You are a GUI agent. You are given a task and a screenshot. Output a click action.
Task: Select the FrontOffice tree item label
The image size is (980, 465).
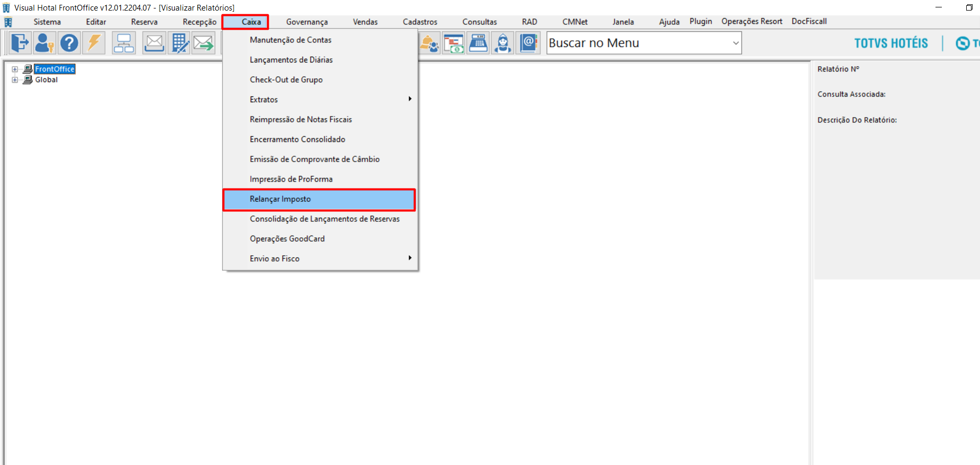pos(55,69)
